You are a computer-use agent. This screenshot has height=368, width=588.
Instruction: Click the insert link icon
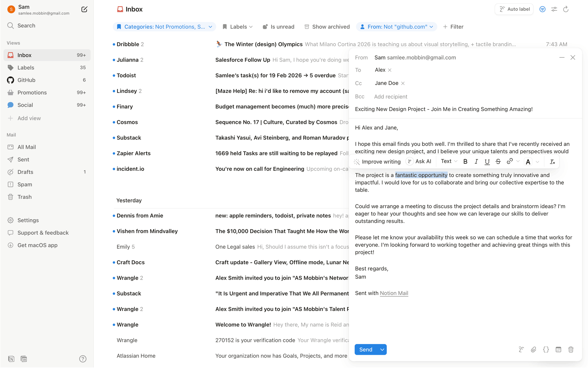510,161
